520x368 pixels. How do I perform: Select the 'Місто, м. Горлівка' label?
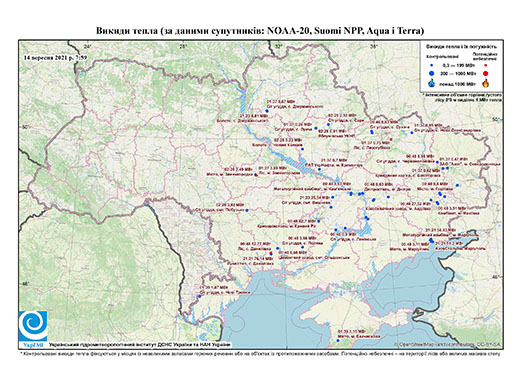point(435,189)
